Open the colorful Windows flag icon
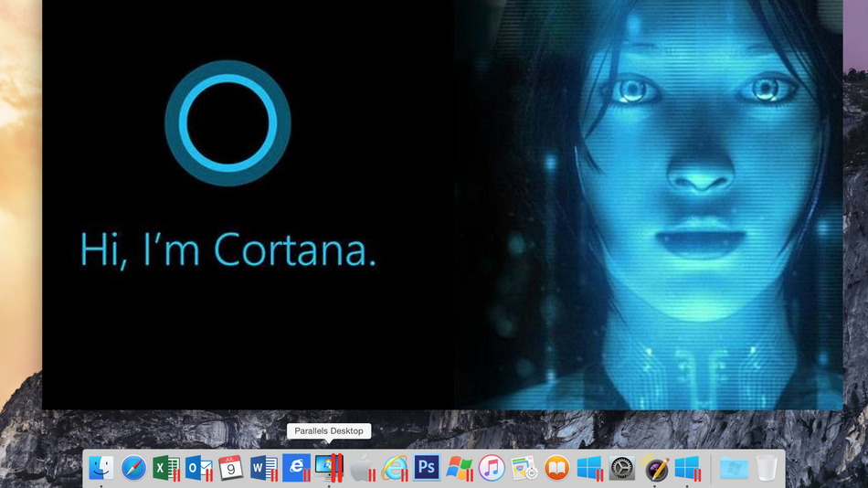This screenshot has width=868, height=488. tap(459, 468)
